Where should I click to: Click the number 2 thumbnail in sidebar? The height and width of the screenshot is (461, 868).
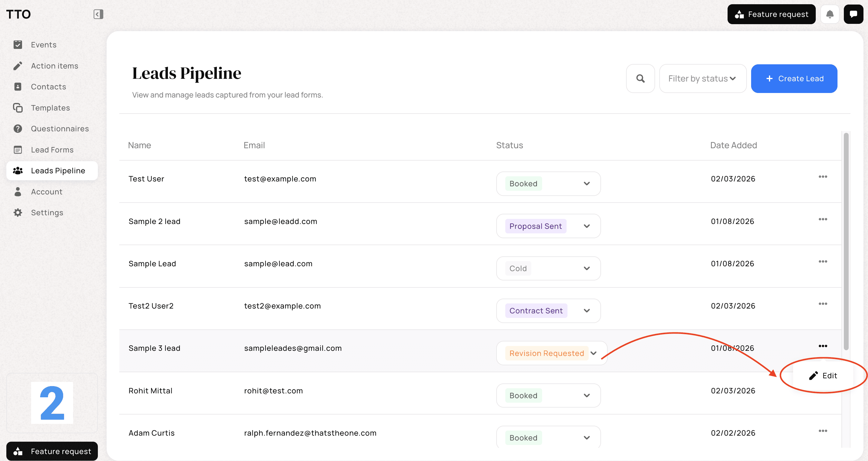tap(52, 403)
